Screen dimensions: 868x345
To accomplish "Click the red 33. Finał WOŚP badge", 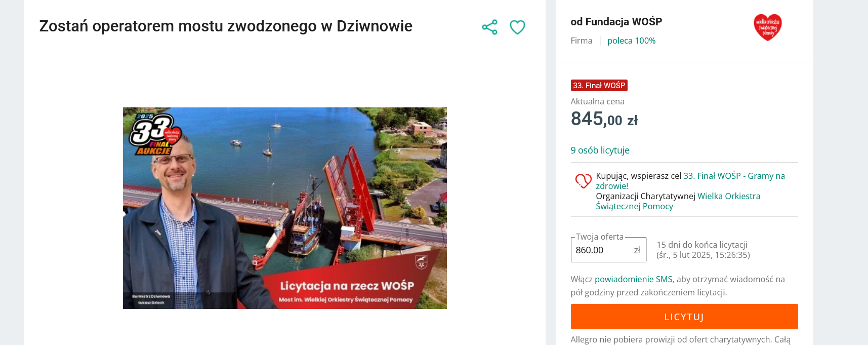I will click(599, 86).
